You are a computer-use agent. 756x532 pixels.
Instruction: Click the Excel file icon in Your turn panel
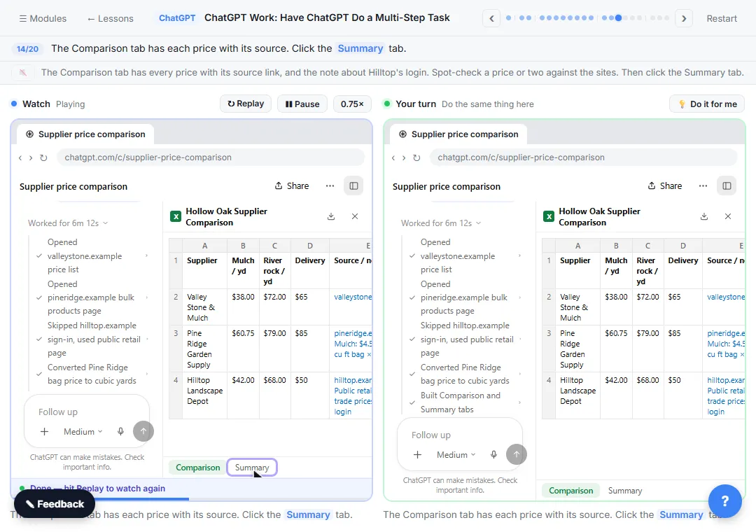(549, 216)
